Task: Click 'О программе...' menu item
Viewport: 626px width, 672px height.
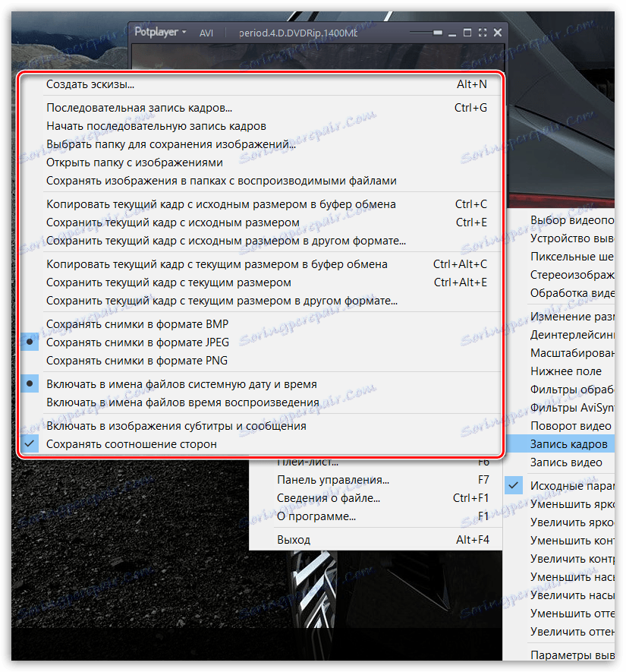Action: (x=376, y=516)
